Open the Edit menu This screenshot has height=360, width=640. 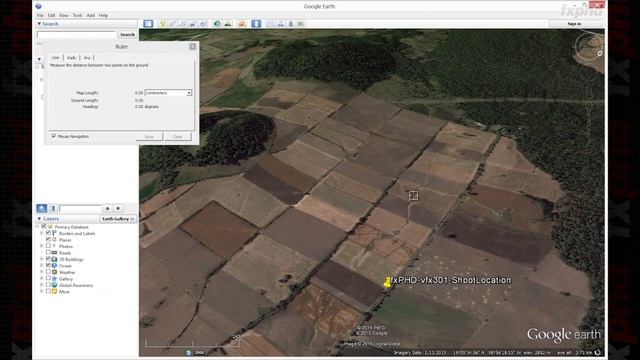[x=51, y=15]
